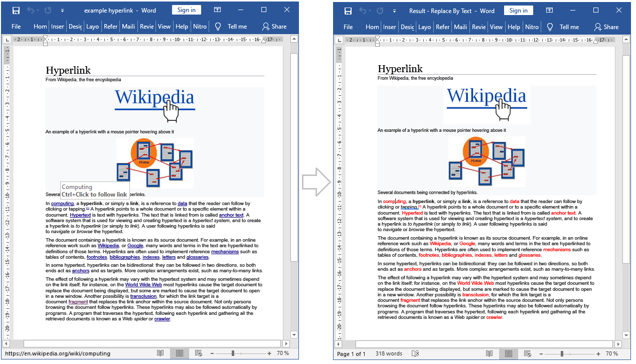636x364 pixels.
Task: Click the ruler tab selector in left window
Action: point(7,39)
